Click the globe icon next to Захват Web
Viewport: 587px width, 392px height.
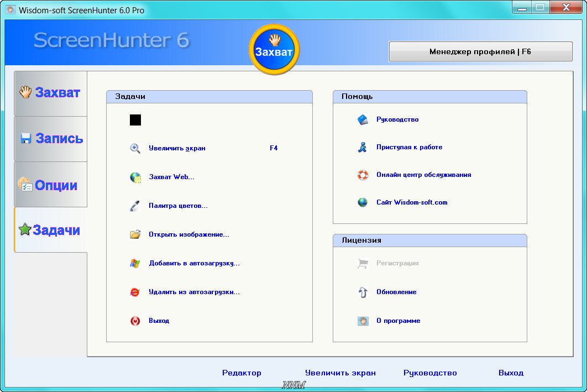135,177
